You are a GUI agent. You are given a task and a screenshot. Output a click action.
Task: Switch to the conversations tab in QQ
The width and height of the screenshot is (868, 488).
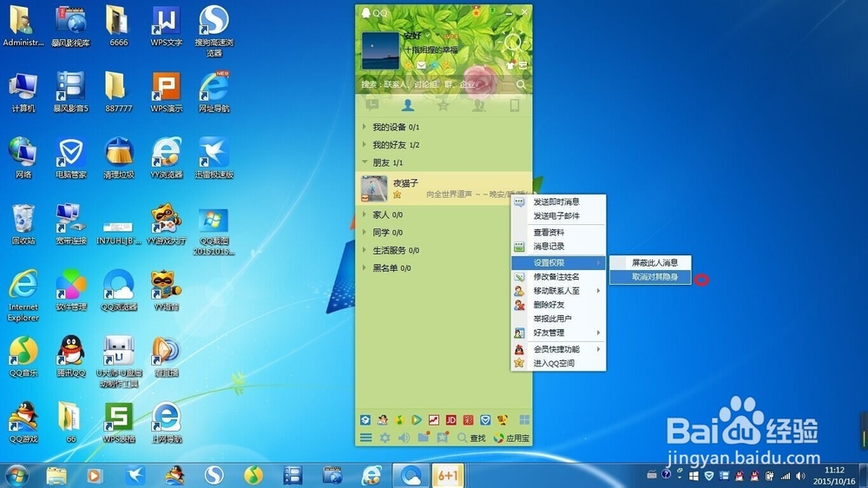(372, 105)
